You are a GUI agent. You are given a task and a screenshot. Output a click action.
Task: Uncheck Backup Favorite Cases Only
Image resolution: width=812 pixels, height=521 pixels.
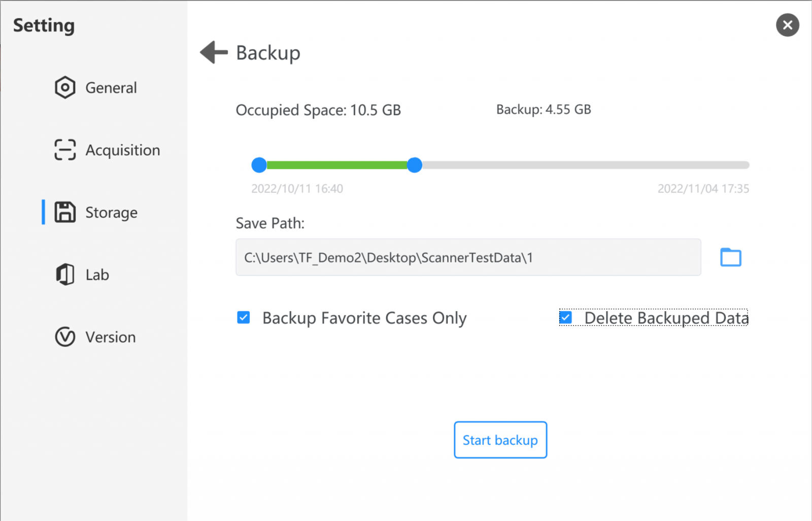click(x=244, y=318)
